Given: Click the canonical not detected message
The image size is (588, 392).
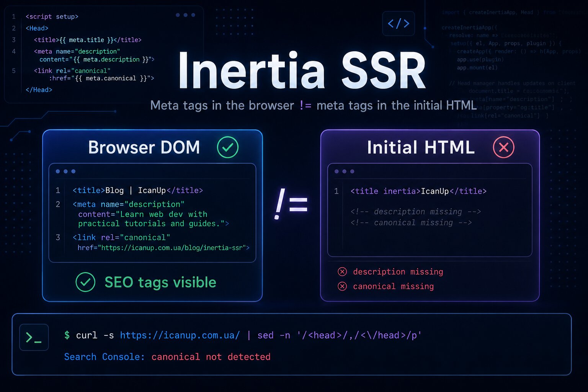Looking at the screenshot, I should pyautogui.click(x=211, y=357).
